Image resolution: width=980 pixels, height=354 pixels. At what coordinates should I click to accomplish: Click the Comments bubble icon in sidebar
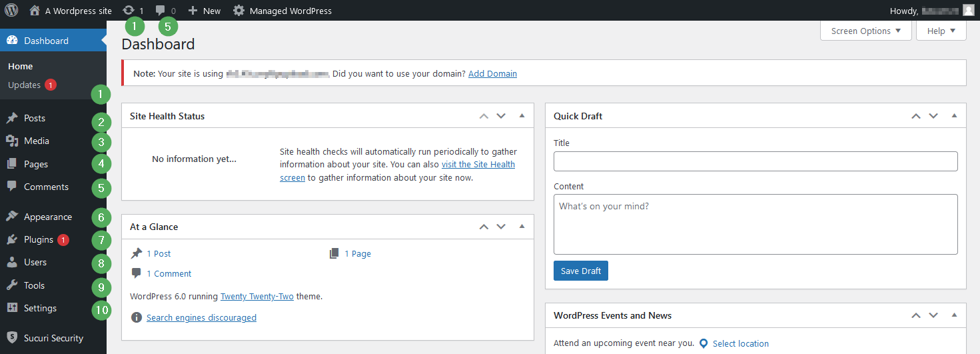pos(12,187)
